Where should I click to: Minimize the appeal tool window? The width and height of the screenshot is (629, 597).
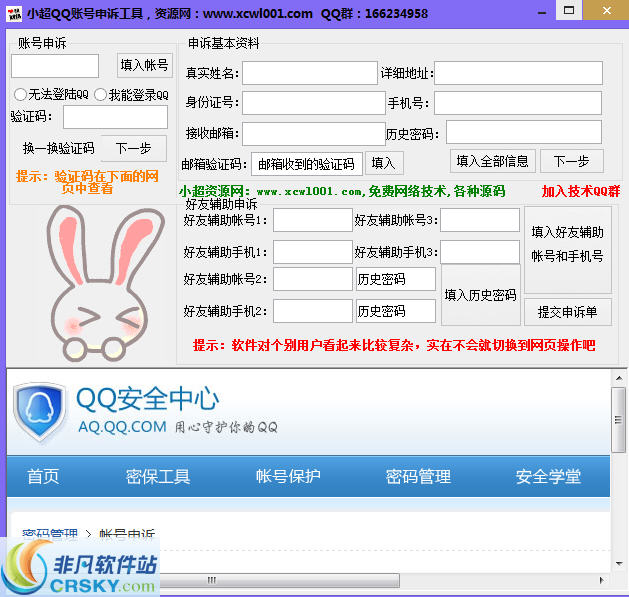coord(542,13)
